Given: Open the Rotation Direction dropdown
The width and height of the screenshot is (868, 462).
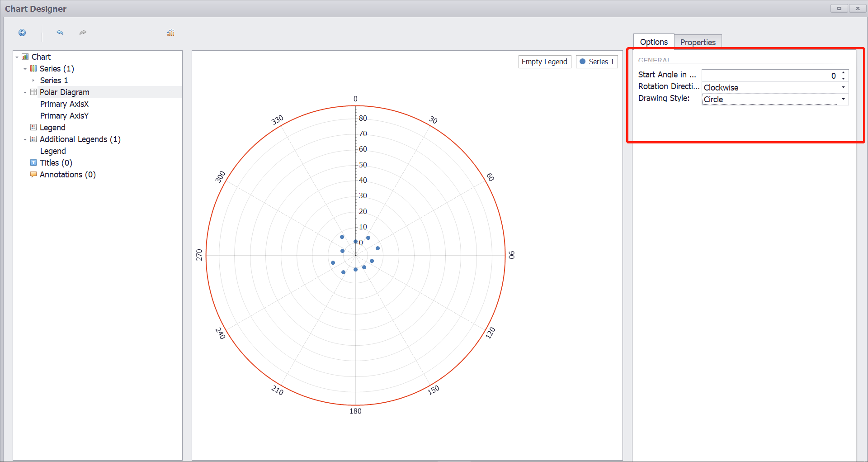Looking at the screenshot, I should [843, 87].
